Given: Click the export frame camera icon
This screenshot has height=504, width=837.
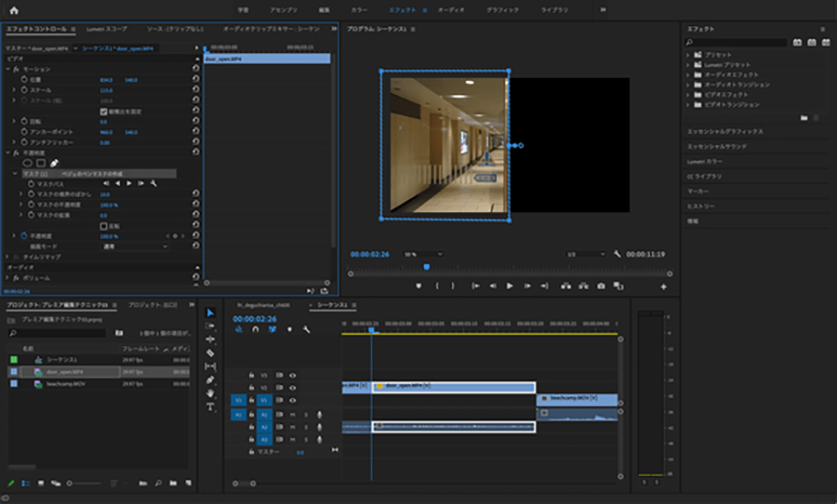Looking at the screenshot, I should click(x=602, y=286).
